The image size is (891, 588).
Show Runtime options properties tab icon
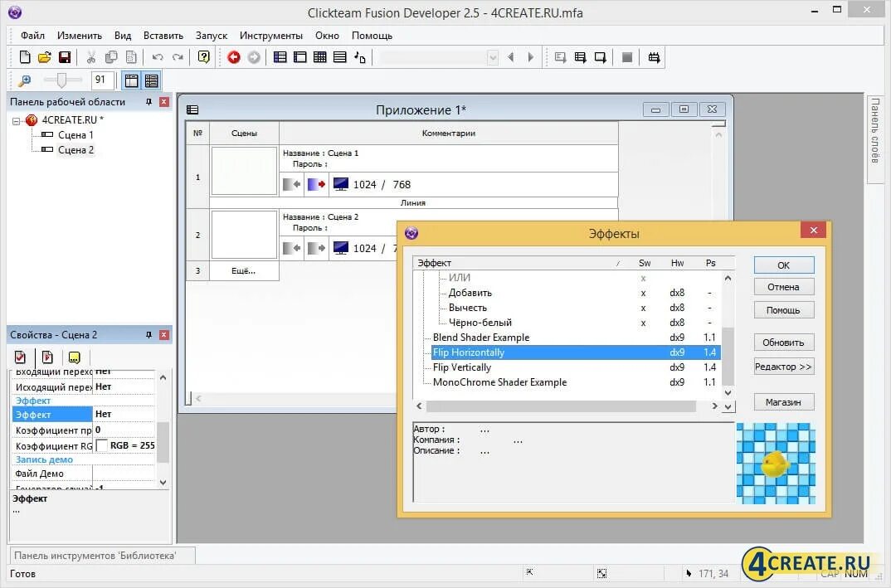click(47, 357)
